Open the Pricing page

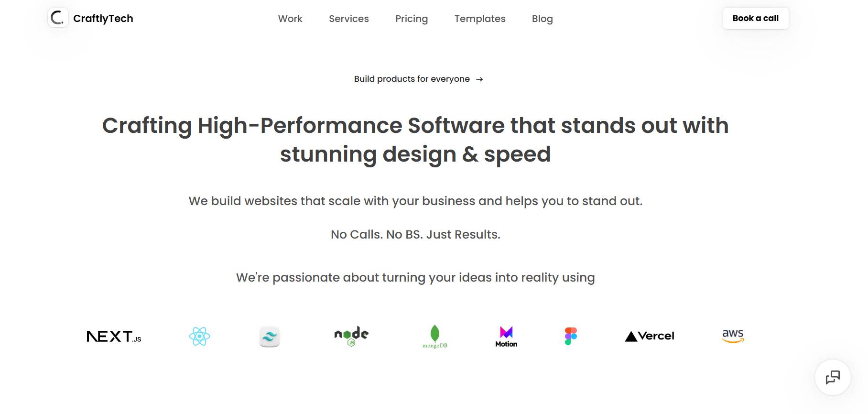pos(412,19)
